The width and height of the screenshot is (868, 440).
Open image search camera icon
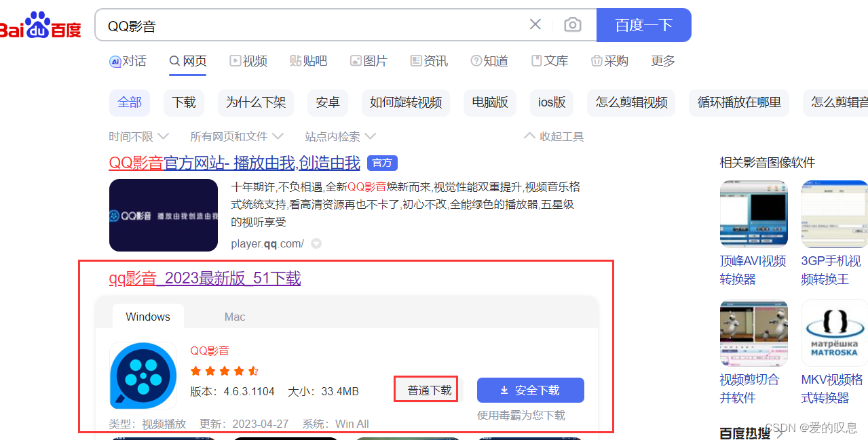[x=573, y=25]
